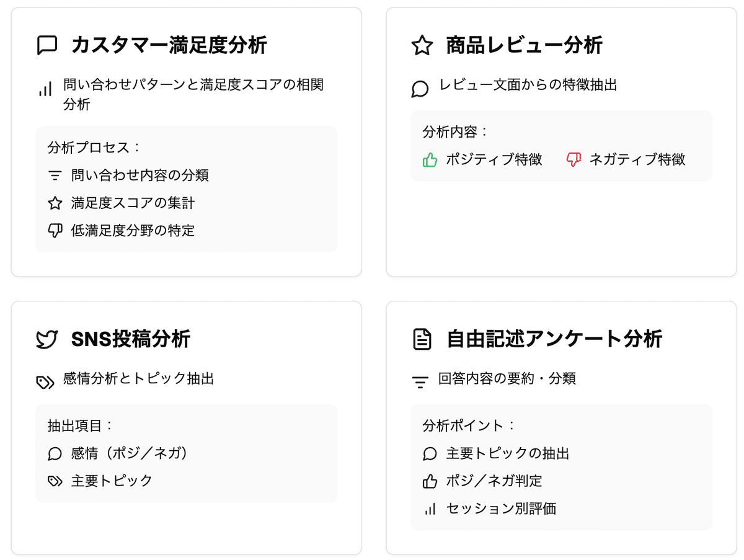Click the thumbs-up icon beside ポジ／ネガ判定
Viewport: 744px width, 560px height.
pos(430,481)
